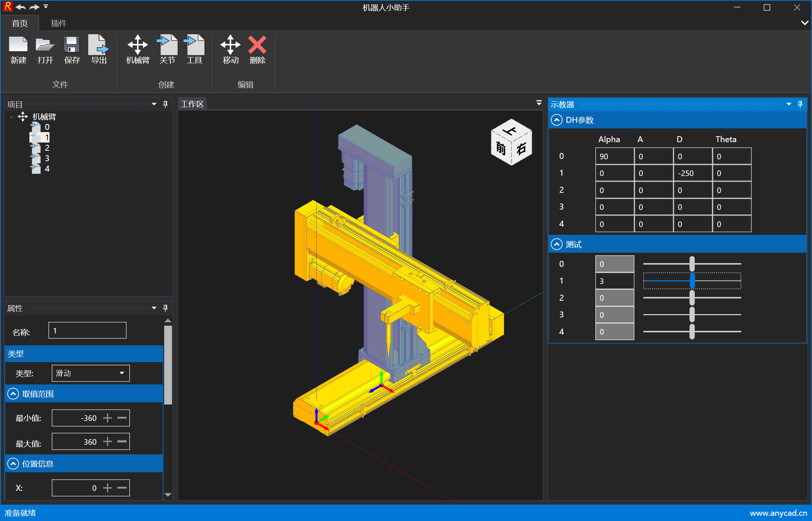Image resolution: width=812 pixels, height=521 pixels.
Task: Create a 机械臂 robot arm
Action: click(x=137, y=45)
